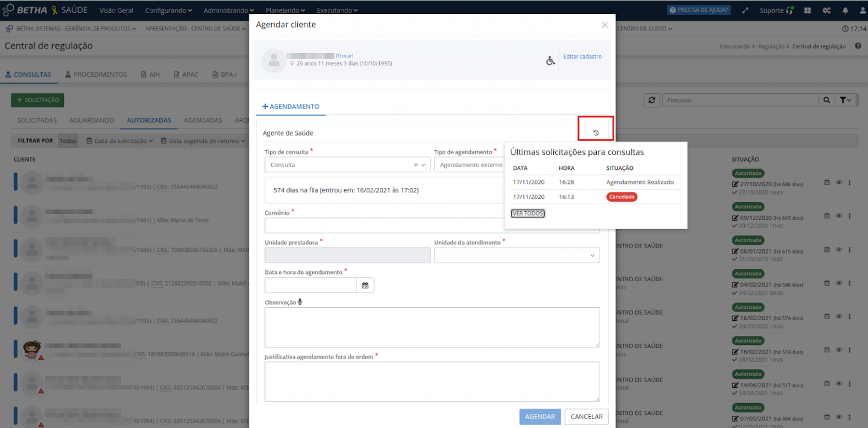Select Agendadas sub-tab
Image resolution: width=868 pixels, height=428 pixels.
[x=203, y=120]
